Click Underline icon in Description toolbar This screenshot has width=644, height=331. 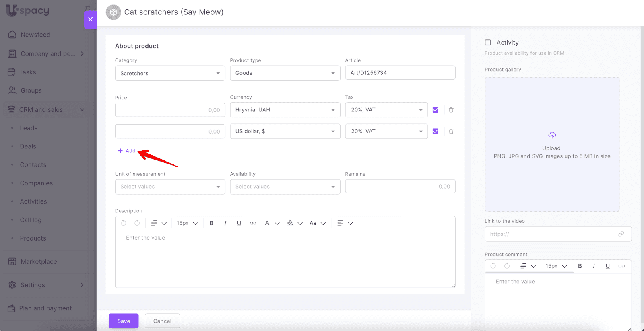239,223
